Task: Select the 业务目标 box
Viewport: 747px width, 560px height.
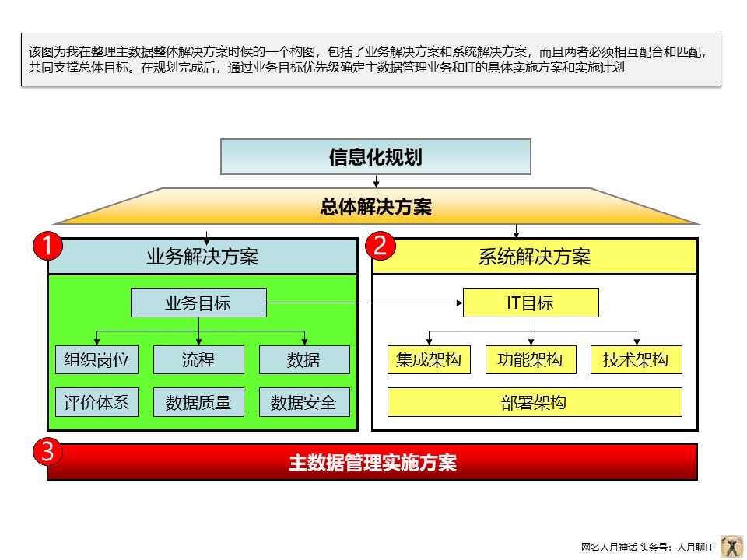Action: pyautogui.click(x=198, y=303)
